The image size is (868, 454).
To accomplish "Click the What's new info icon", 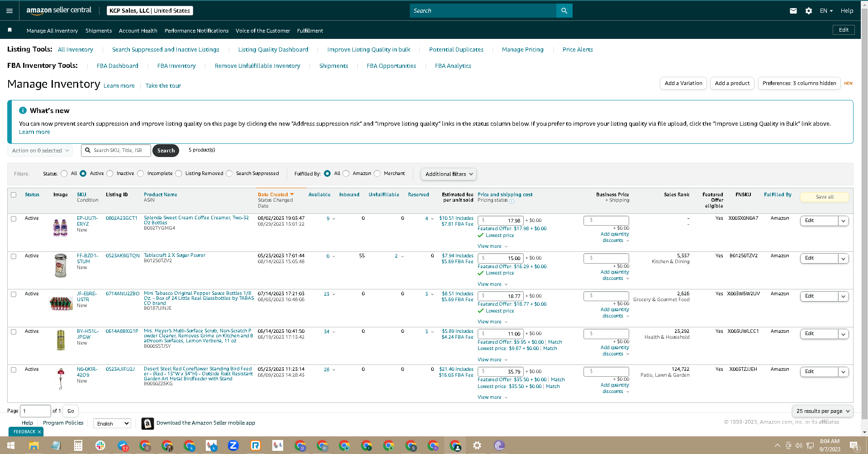I will pos(23,110).
